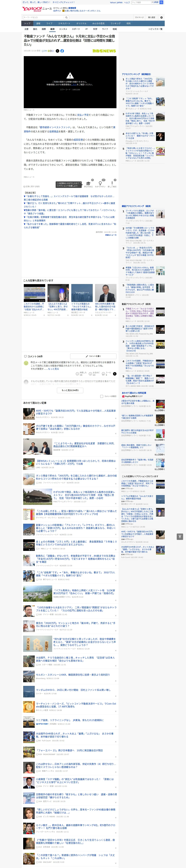Image resolution: width=186 pixels, height=868 pixels.
Task: Click '購入履歴' link
Action: [152, 17]
